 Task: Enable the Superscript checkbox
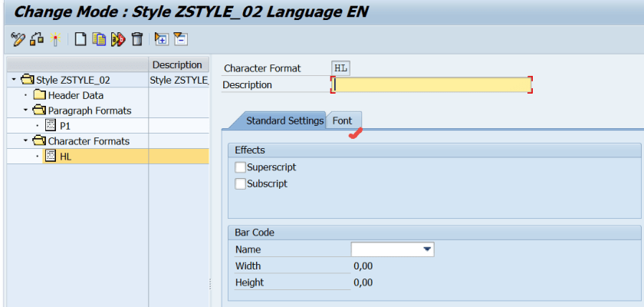(x=241, y=167)
